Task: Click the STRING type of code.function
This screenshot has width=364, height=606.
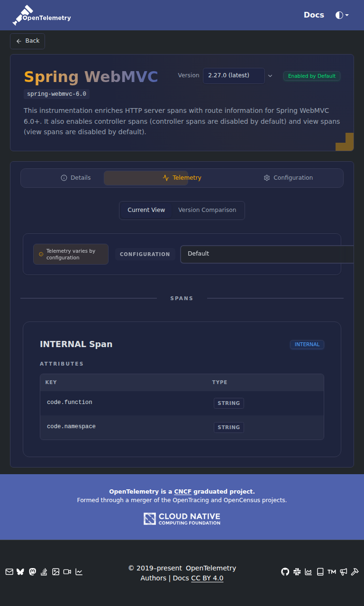Action: [228, 403]
